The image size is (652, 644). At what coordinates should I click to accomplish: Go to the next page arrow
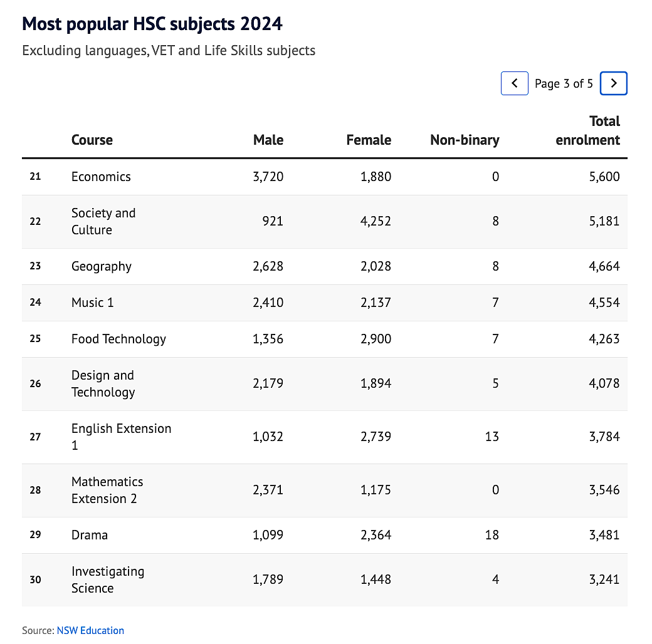click(x=613, y=83)
